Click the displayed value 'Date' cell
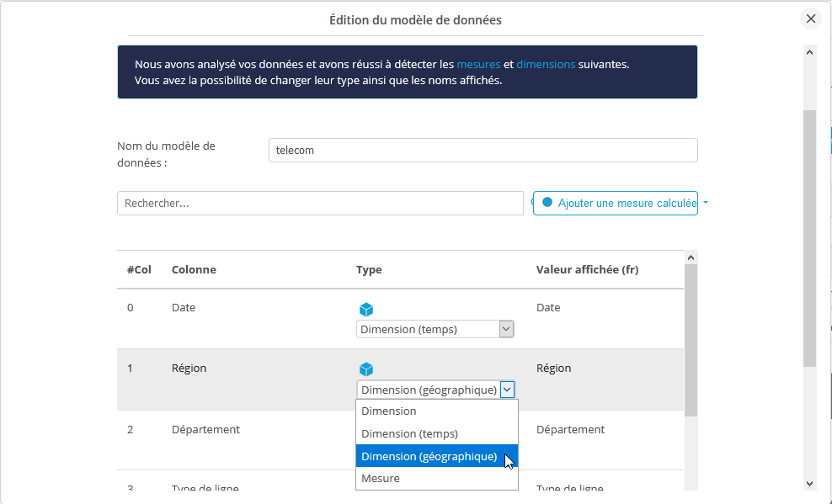Viewport: 832px width, 504px height. point(548,307)
